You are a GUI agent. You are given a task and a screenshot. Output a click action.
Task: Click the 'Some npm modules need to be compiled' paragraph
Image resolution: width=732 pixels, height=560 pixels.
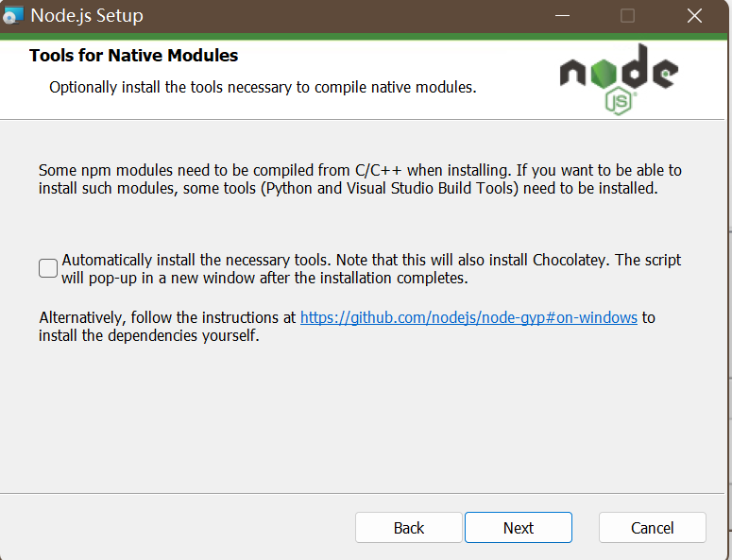coord(360,179)
